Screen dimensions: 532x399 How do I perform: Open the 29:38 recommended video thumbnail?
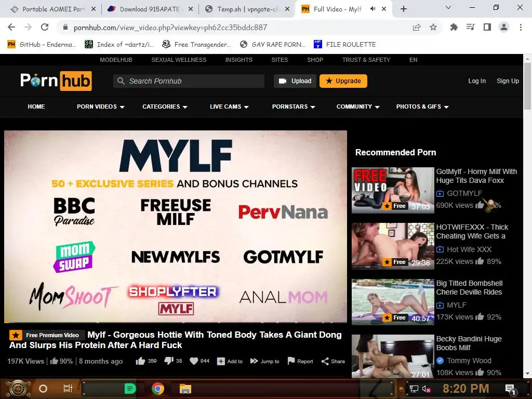[x=393, y=246]
